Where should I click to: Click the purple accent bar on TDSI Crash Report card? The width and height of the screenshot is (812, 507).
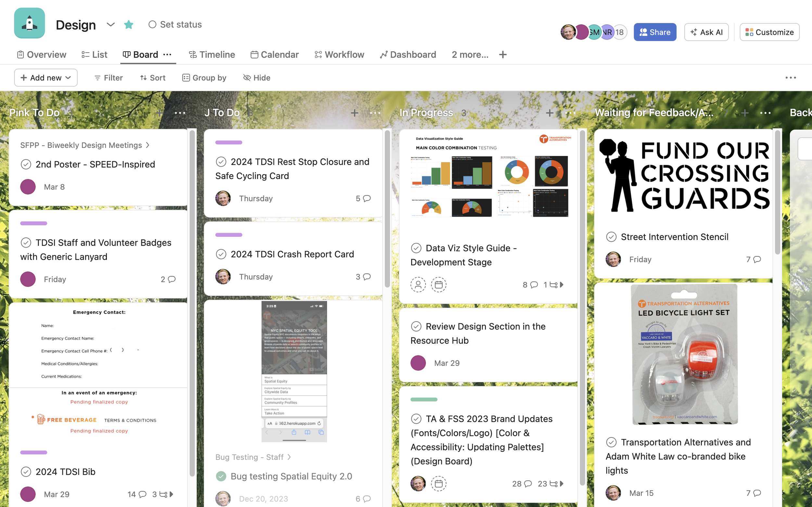pos(229,234)
